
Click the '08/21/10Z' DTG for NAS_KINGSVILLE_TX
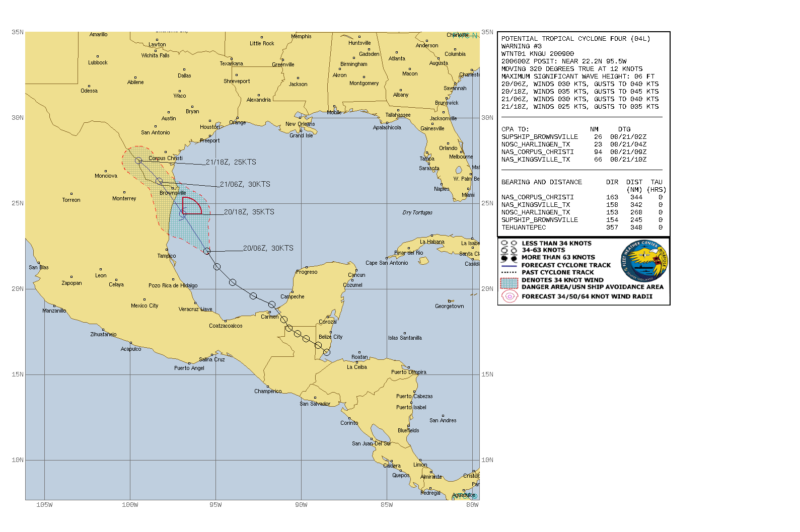[628, 160]
